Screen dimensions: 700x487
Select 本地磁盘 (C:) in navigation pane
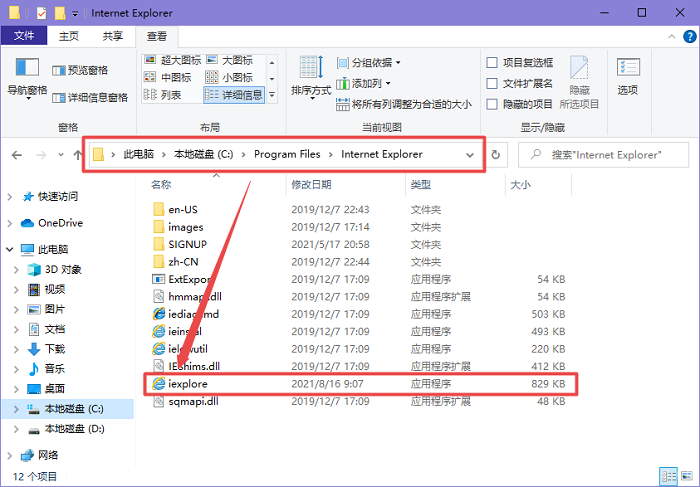[x=74, y=408]
